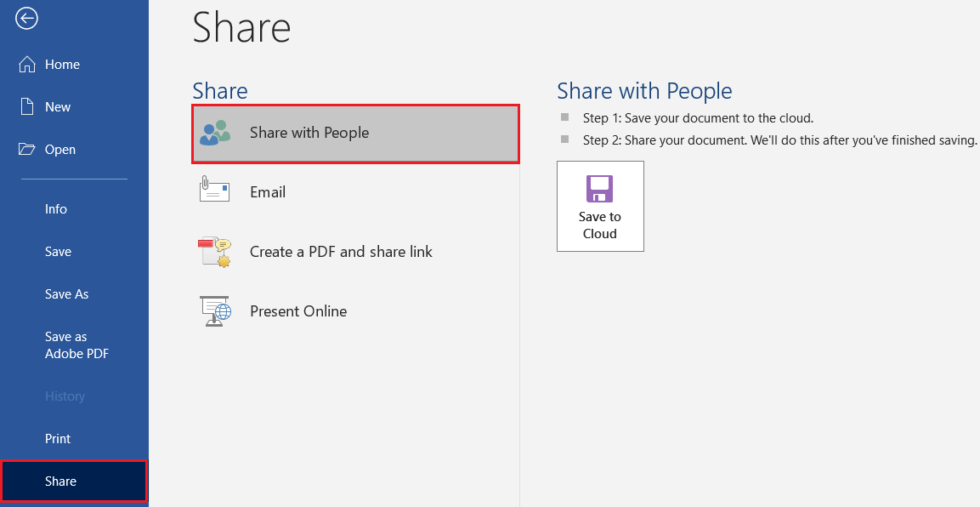Click the Share with People heading
The width and height of the screenshot is (980, 507).
644,91
